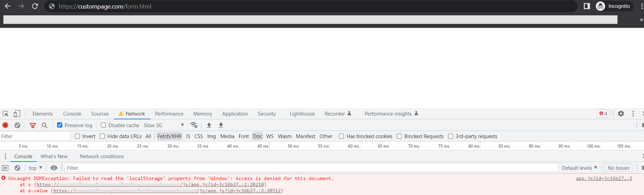Screen dimensions: 644x195
Task: Enable the Disable cache checkbox
Action: click(x=103, y=125)
